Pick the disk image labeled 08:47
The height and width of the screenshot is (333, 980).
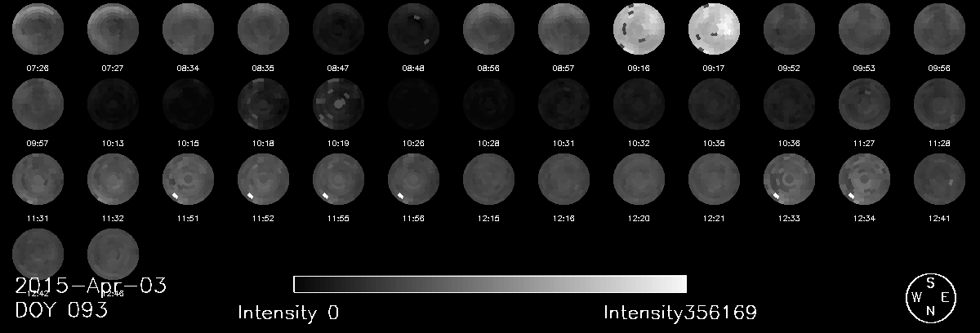pyautogui.click(x=338, y=29)
